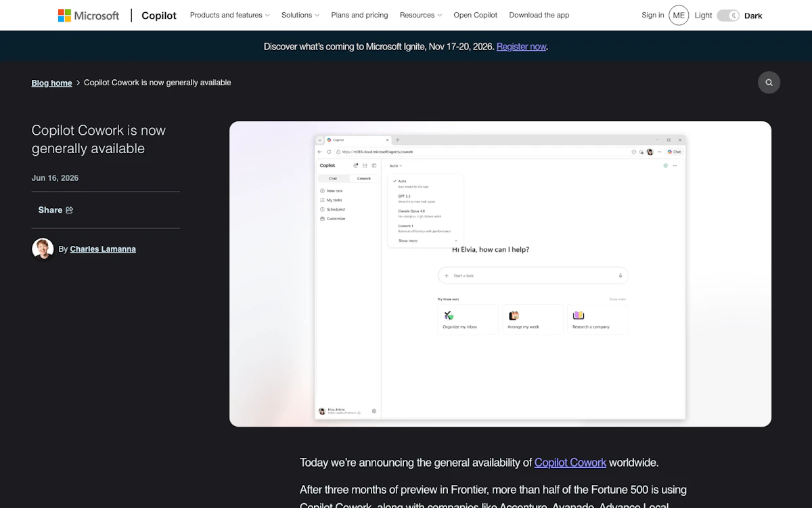Open the Copilot Cowork link in article
This screenshot has width=812, height=508.
(570, 463)
